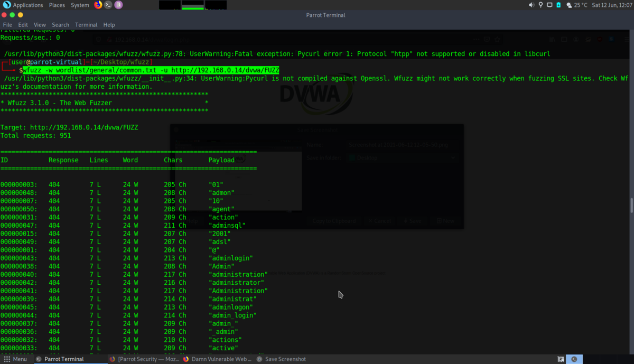Viewport: 634px width, 364px height.
Task: Click the Chars column header
Action: (x=173, y=160)
